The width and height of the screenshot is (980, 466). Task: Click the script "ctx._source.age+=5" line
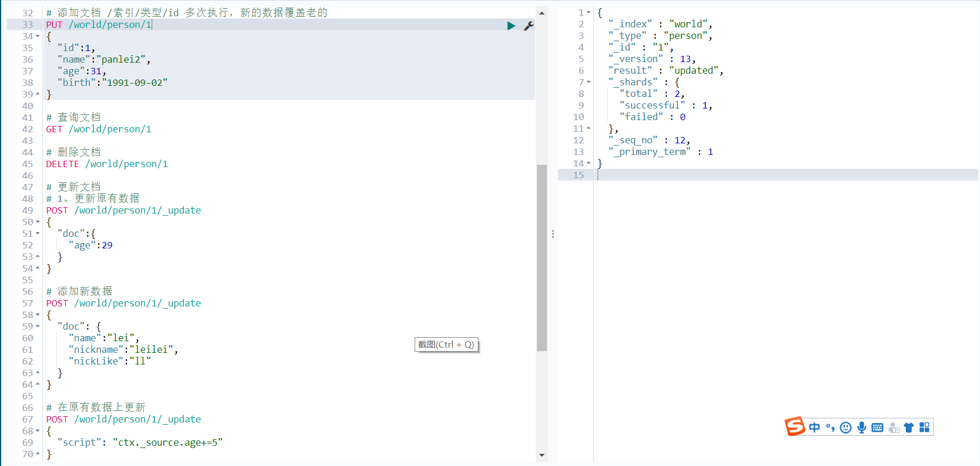pyautogui.click(x=140, y=442)
